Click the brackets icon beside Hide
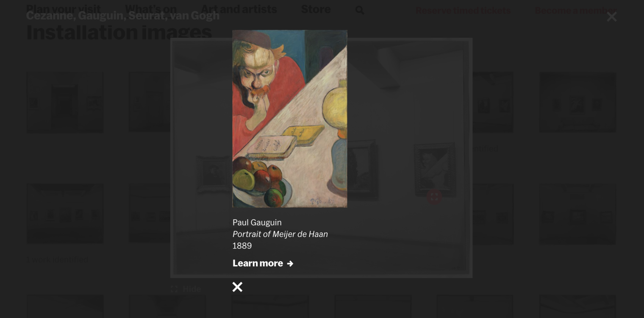The width and height of the screenshot is (644, 318). (x=174, y=289)
